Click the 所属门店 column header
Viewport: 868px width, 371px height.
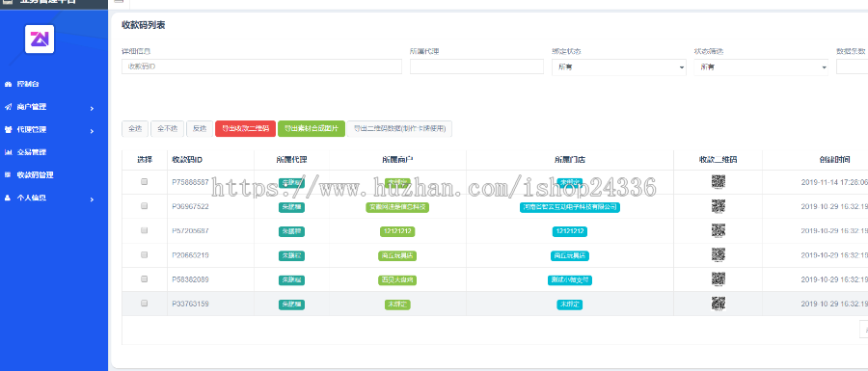tap(570, 160)
